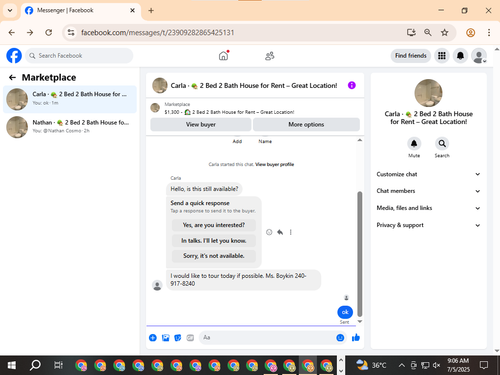Expand Privacy & support section

[x=429, y=225]
